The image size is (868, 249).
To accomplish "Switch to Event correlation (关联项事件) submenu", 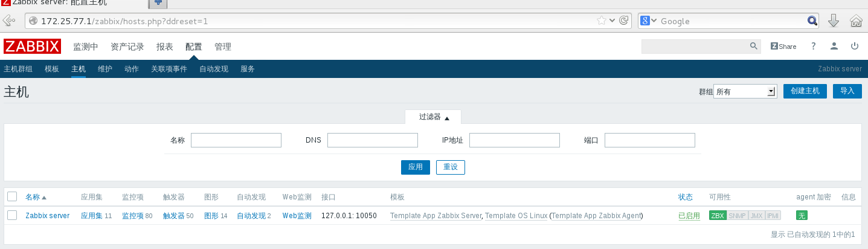I will click(169, 69).
